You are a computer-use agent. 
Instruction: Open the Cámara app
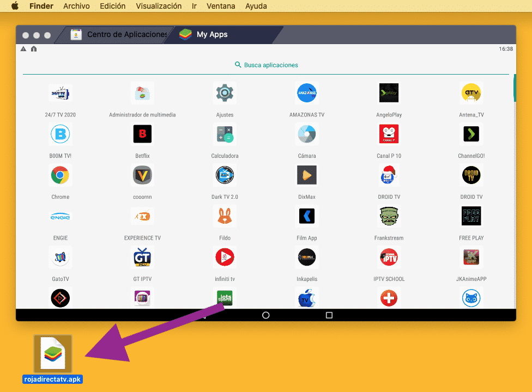[x=306, y=134]
